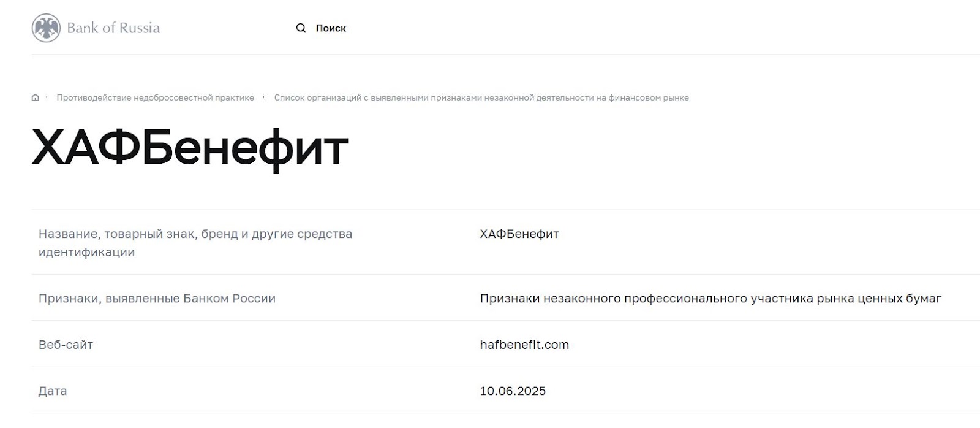Click the hafbenefit.com website value

pyautogui.click(x=524, y=345)
